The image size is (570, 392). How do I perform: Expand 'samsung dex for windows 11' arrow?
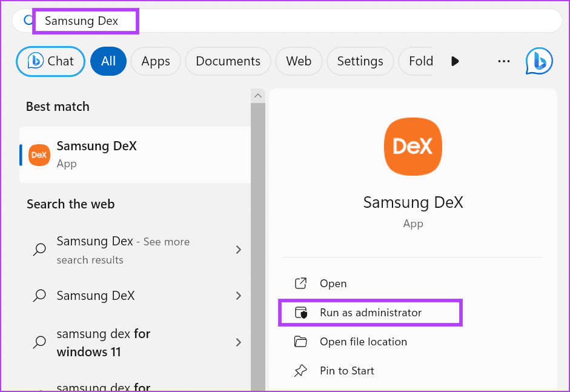point(238,342)
